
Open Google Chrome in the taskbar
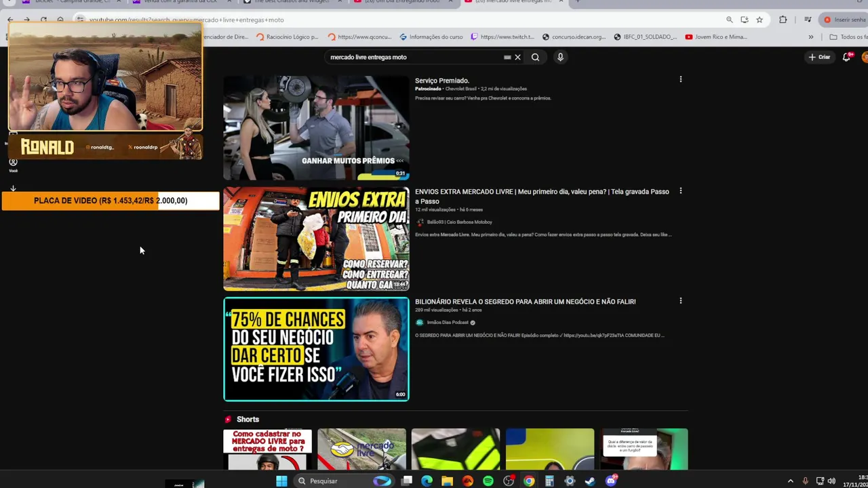click(529, 481)
